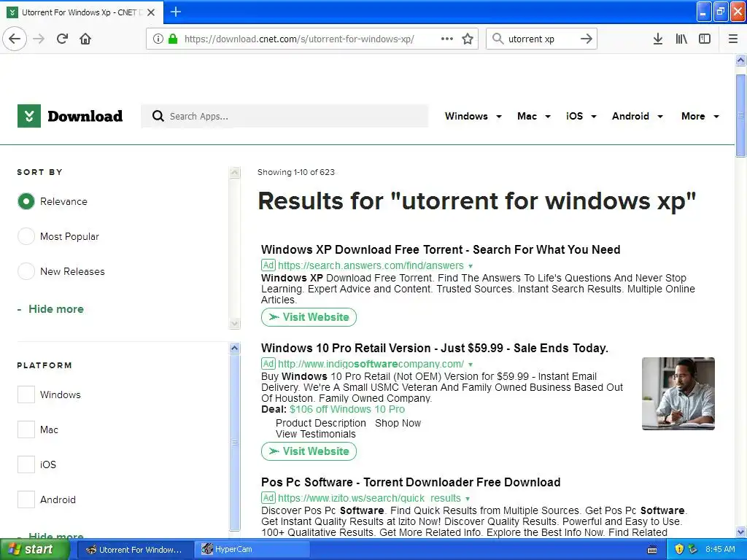The width and height of the screenshot is (747, 560).
Task: Click the utorrent xp browser search field
Action: pos(541,39)
